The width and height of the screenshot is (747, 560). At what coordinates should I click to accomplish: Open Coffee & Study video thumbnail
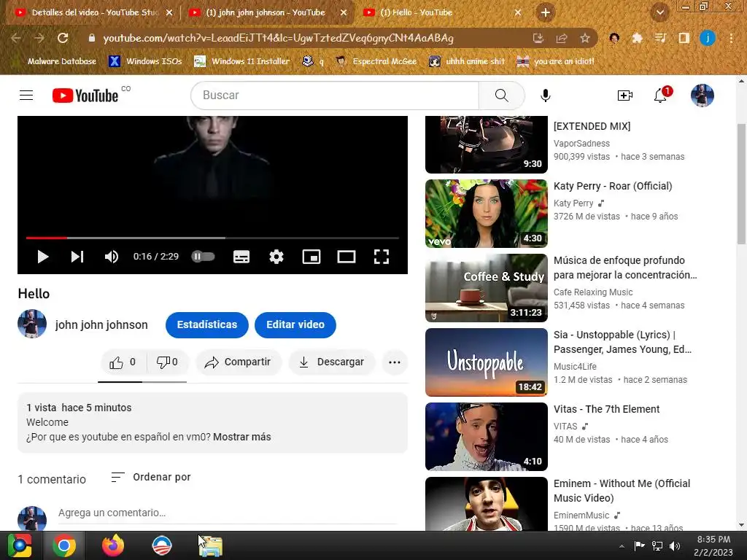tap(487, 288)
